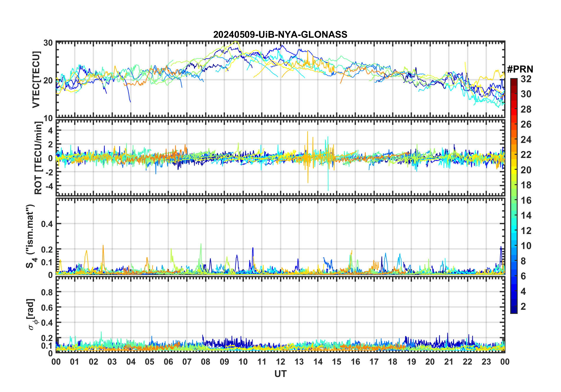Pick colorbar tick label 20
561x392 pixels.
526,170
